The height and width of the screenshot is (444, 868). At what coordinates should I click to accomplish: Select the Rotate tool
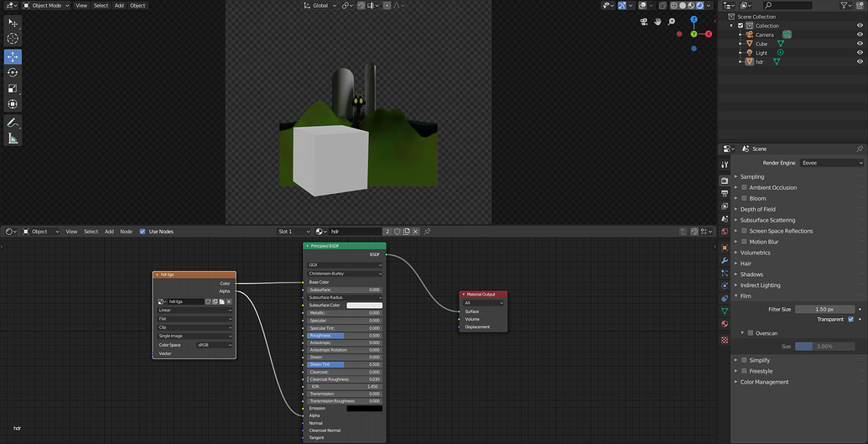[x=13, y=73]
